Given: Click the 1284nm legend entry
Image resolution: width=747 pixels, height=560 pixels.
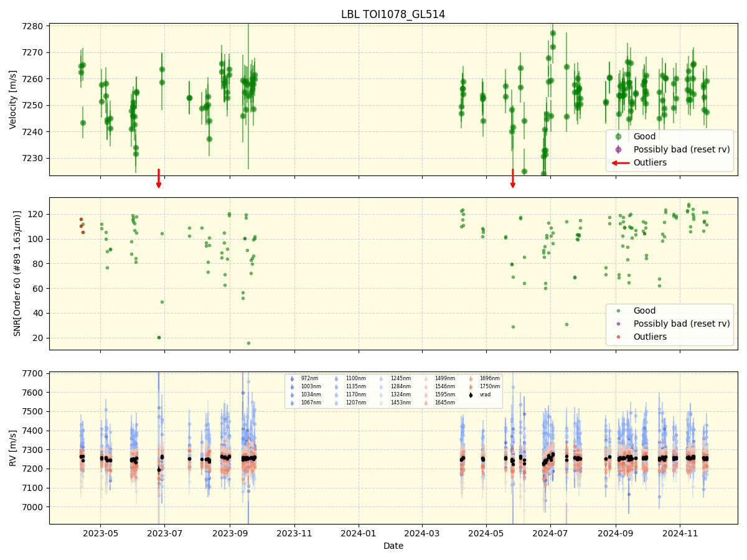Looking at the screenshot, I should pyautogui.click(x=400, y=386).
